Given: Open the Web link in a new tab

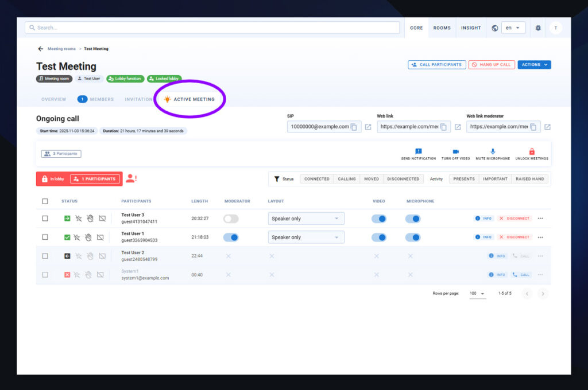Looking at the screenshot, I should coord(458,127).
